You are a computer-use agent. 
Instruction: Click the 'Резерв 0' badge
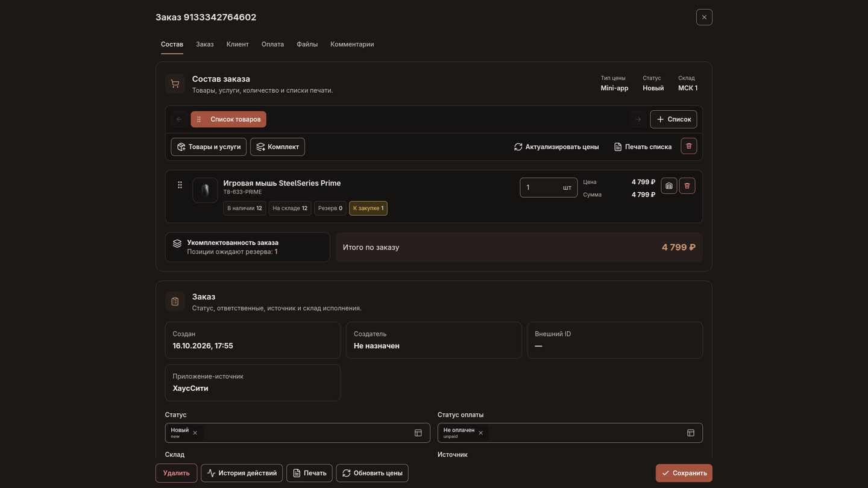330,208
